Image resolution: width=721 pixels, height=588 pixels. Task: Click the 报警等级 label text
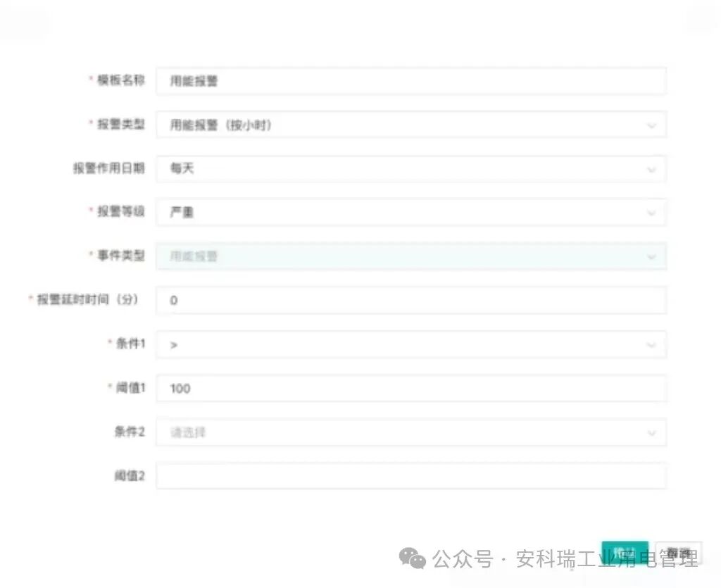tap(121, 211)
